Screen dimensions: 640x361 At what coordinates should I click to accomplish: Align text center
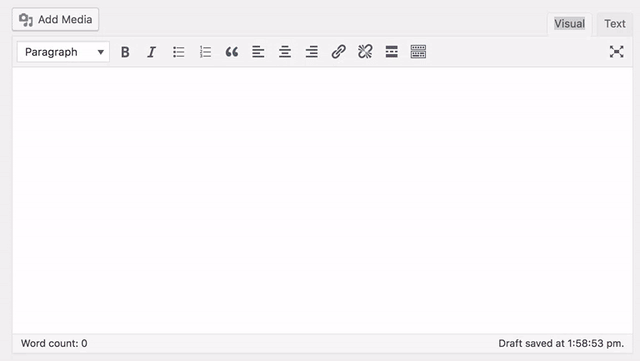click(285, 52)
